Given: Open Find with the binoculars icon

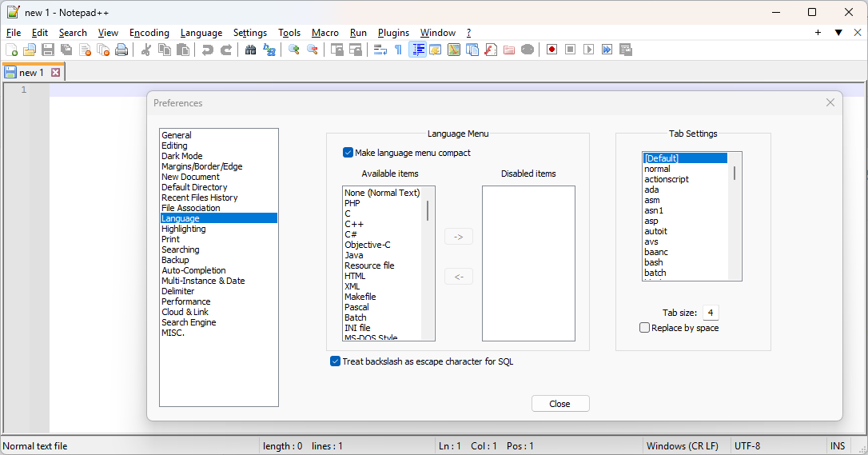Looking at the screenshot, I should point(251,50).
